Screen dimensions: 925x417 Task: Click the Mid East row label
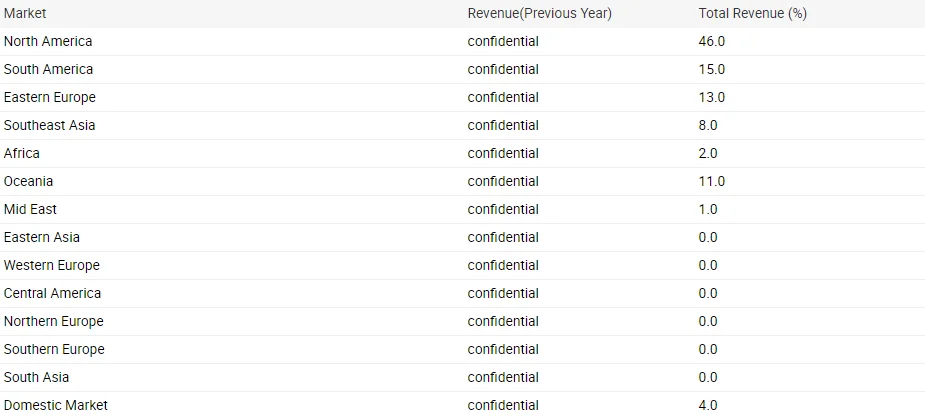pos(30,209)
